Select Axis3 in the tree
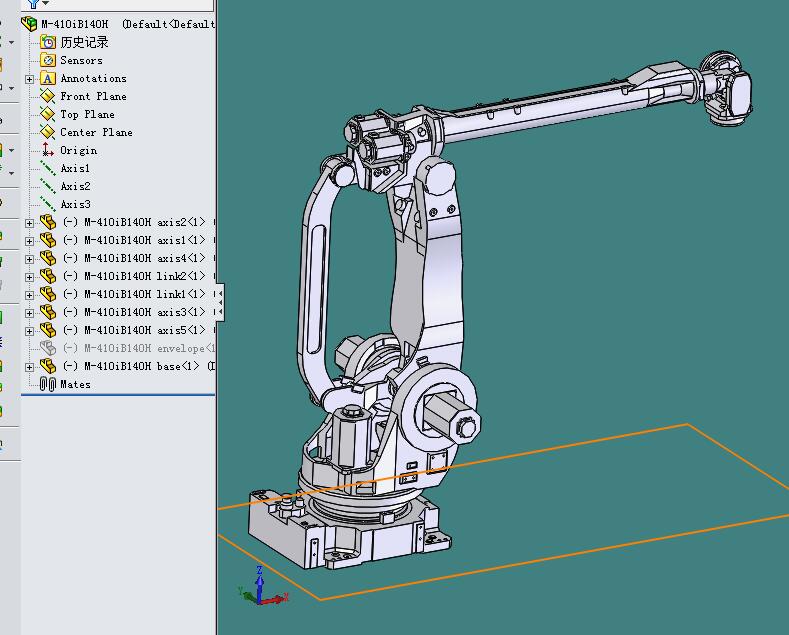The image size is (789, 635). click(75, 204)
